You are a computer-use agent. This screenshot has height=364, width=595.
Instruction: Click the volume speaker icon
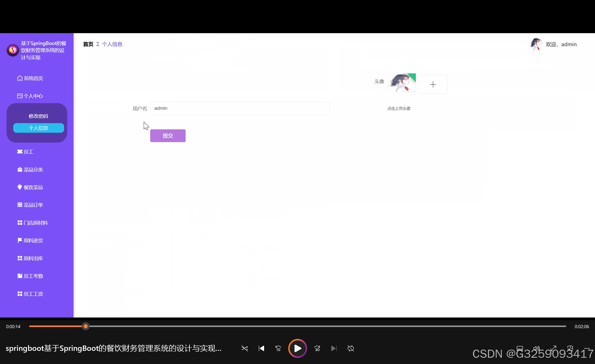(536, 348)
